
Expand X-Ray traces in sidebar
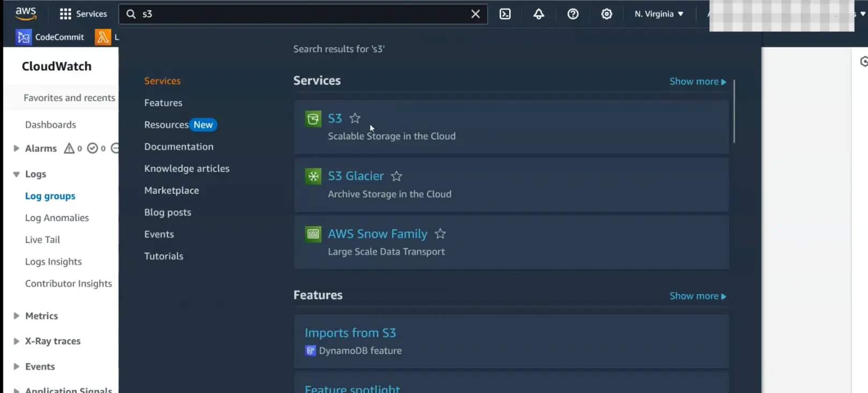16,341
